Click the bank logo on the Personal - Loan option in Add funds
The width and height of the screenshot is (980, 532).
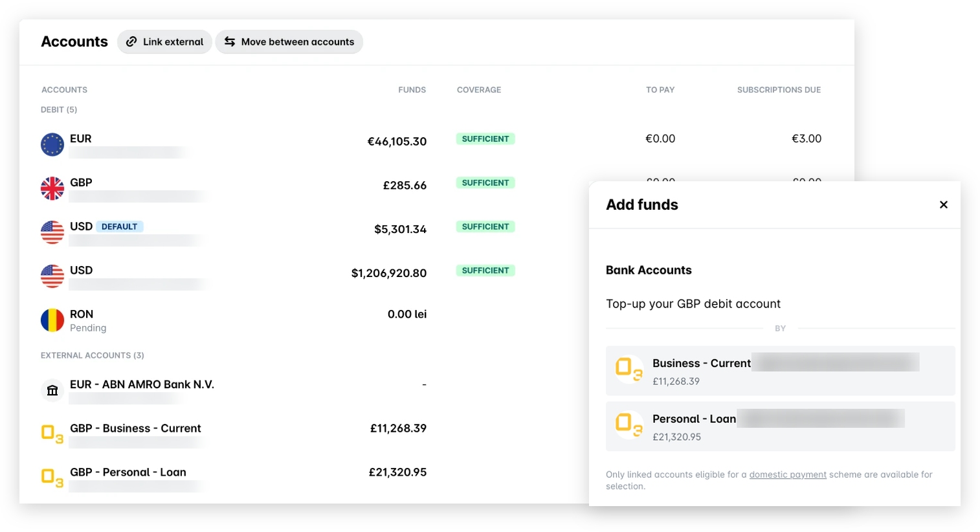629,425
